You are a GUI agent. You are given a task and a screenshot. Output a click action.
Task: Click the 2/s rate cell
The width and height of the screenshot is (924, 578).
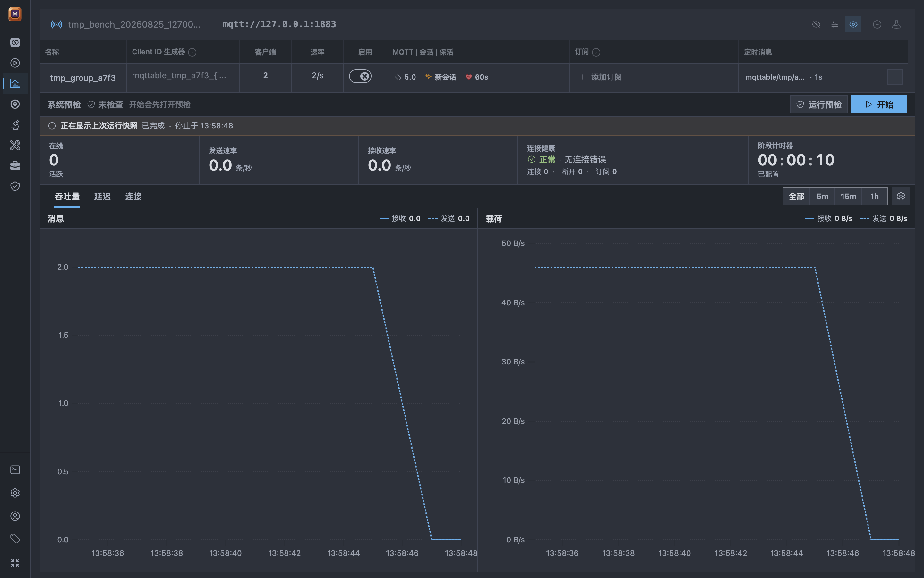pos(318,76)
